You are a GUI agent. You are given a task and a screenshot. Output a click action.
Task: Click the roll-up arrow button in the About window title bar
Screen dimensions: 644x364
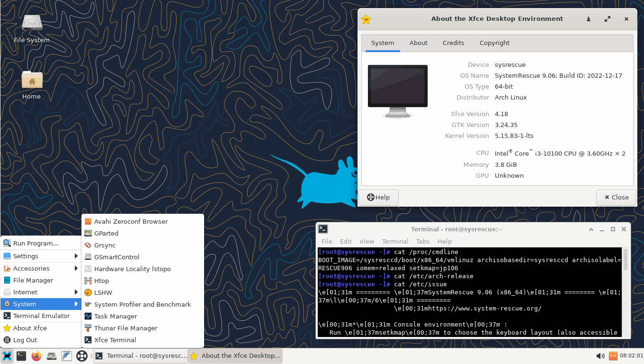pos(589,19)
